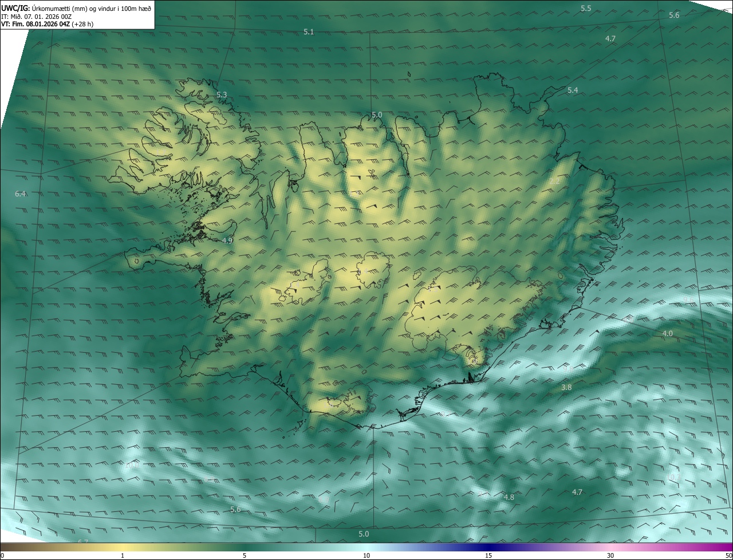Click the valid time line "VT: Fim. 08.01.2026 04Z (+28 h)"
Viewport: 733px width, 560px height.
point(47,25)
